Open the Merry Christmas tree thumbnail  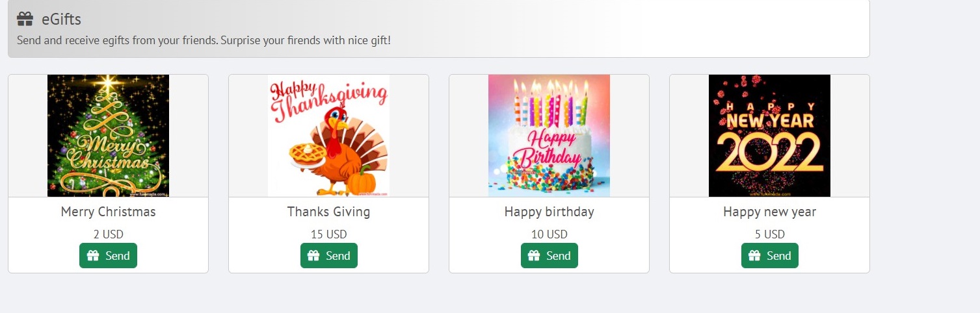(x=108, y=136)
